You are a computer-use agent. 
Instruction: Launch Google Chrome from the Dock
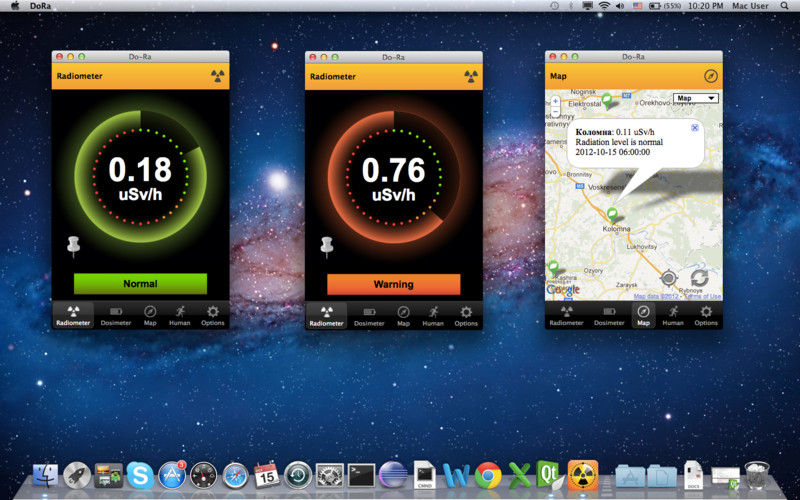pos(488,476)
